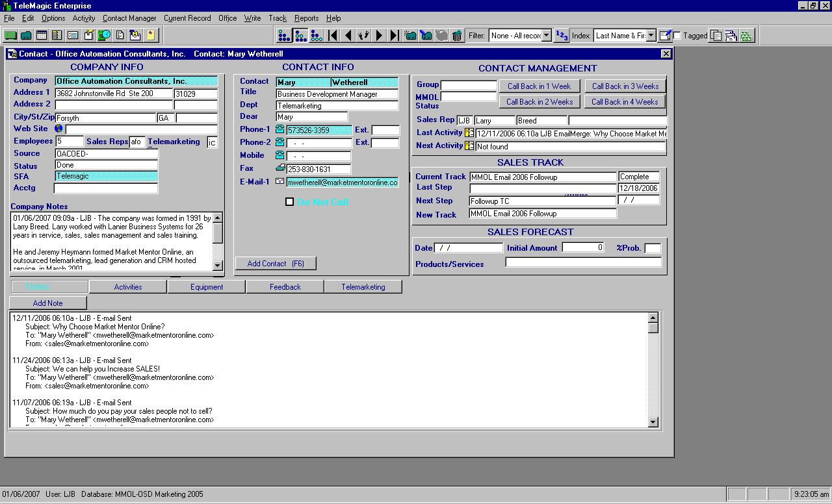Open the Reports menu
832x504 pixels.
click(x=306, y=18)
